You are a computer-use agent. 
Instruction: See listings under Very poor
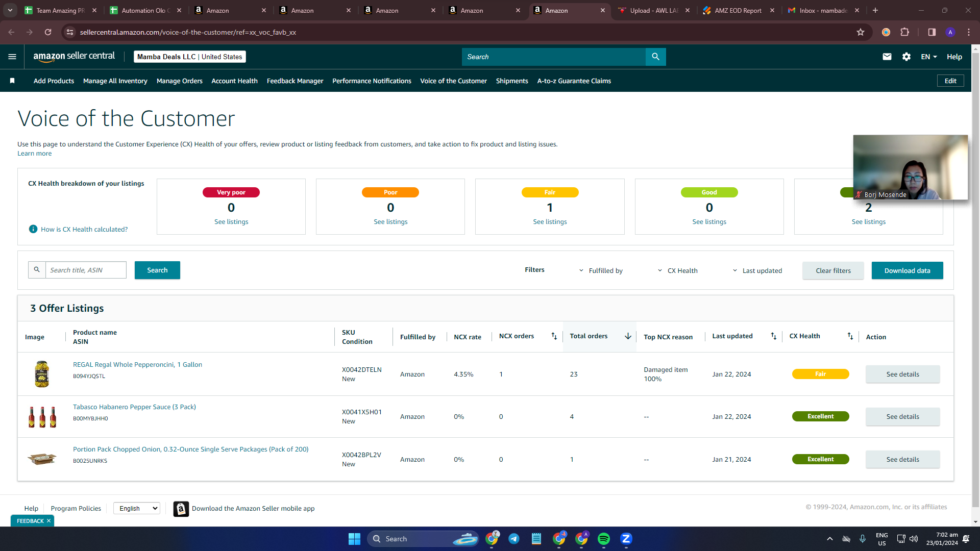(x=231, y=221)
